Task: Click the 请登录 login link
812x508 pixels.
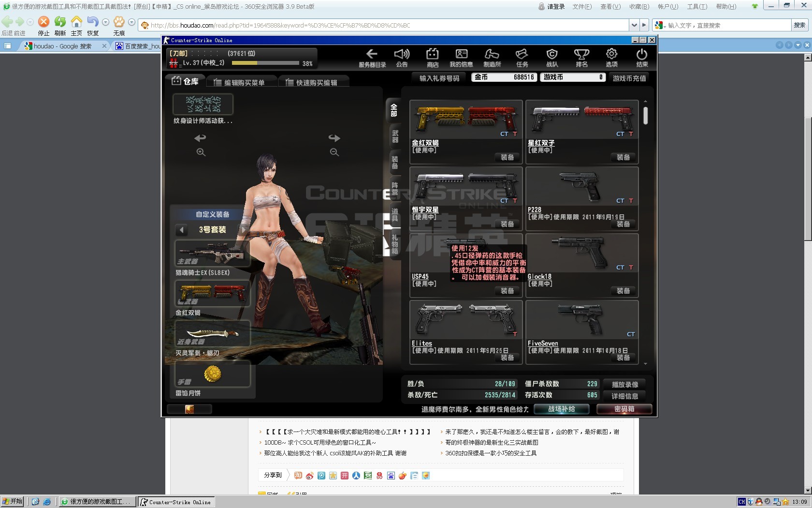Action: pyautogui.click(x=555, y=6)
